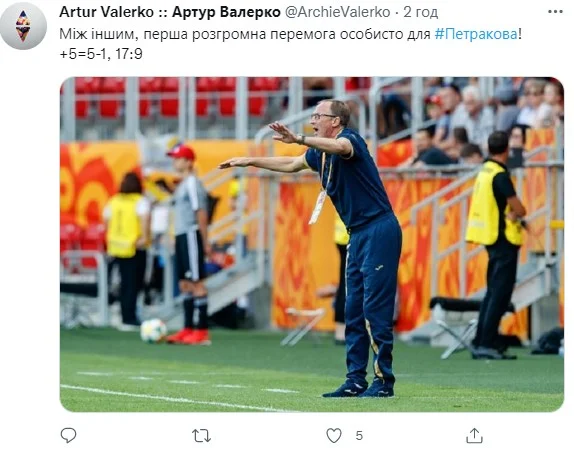Click the soccer ball in the photo
Image resolution: width=574 pixels, height=451 pixels.
tap(153, 331)
